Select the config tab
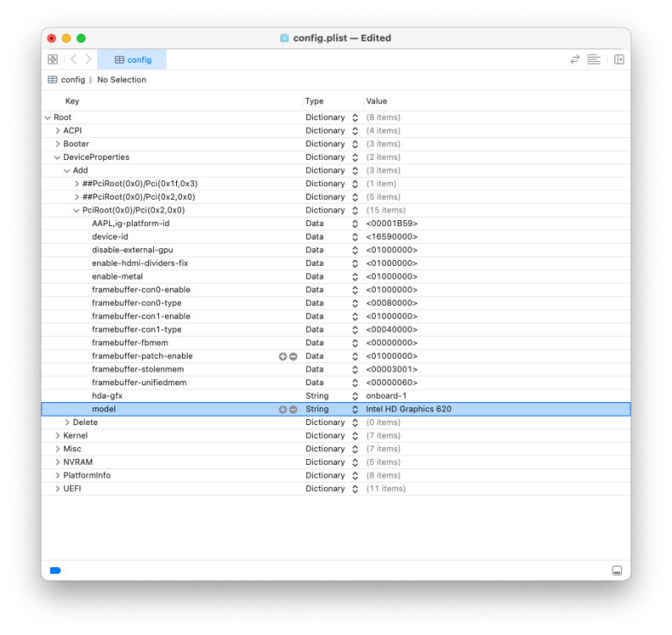672x635 pixels. [x=132, y=59]
